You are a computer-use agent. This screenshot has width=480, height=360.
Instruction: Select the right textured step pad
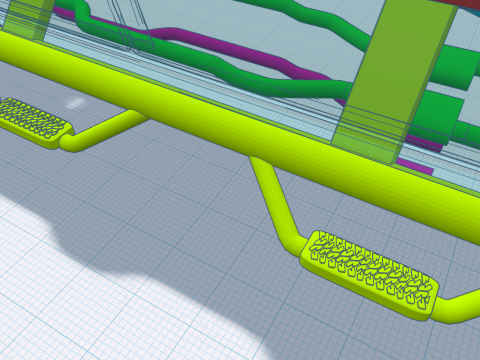[x=369, y=275]
